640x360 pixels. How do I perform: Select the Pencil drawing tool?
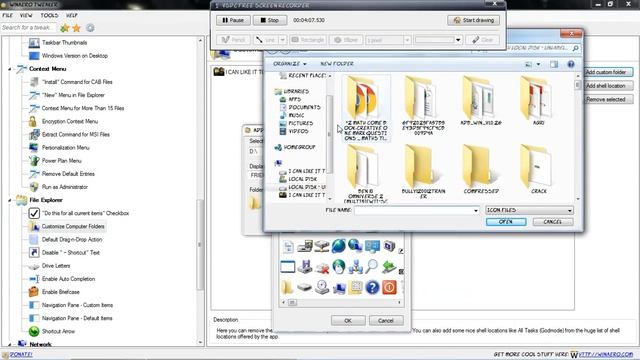[233, 40]
